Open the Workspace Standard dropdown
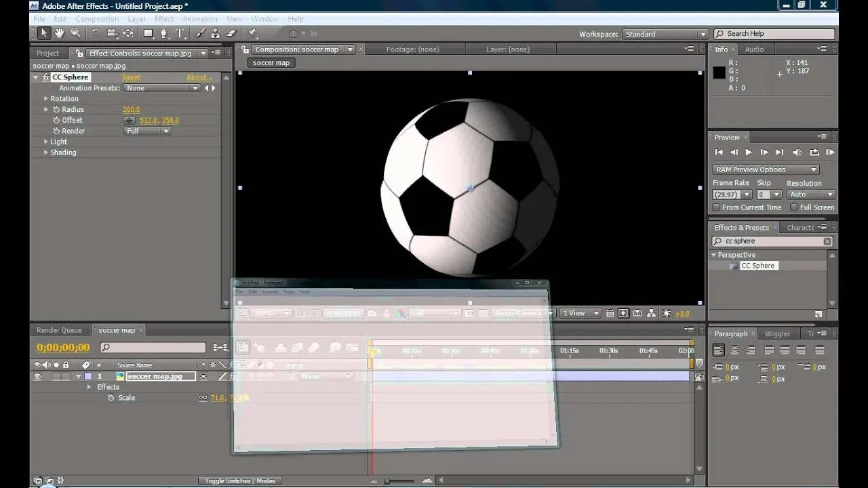This screenshot has width=868, height=488. point(665,34)
